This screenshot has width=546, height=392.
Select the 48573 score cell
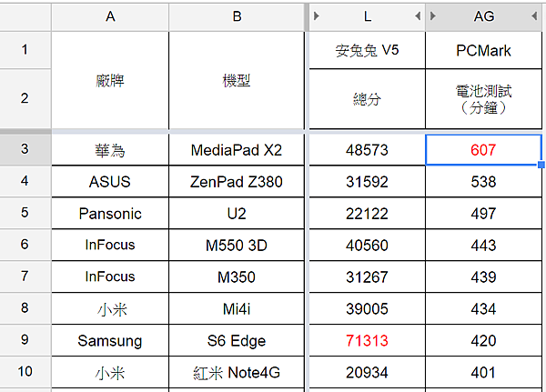(x=367, y=150)
